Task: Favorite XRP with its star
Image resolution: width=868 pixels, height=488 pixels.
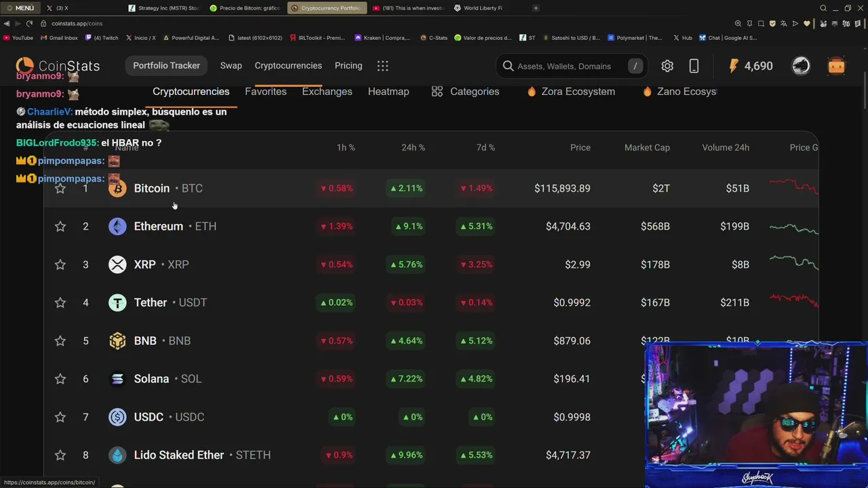Action: pos(60,264)
